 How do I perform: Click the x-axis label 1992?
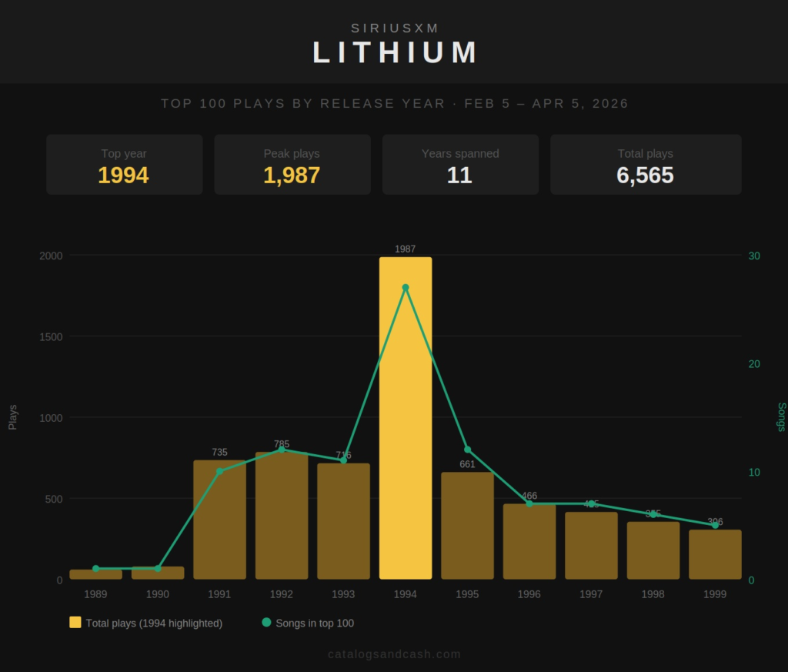(x=282, y=594)
